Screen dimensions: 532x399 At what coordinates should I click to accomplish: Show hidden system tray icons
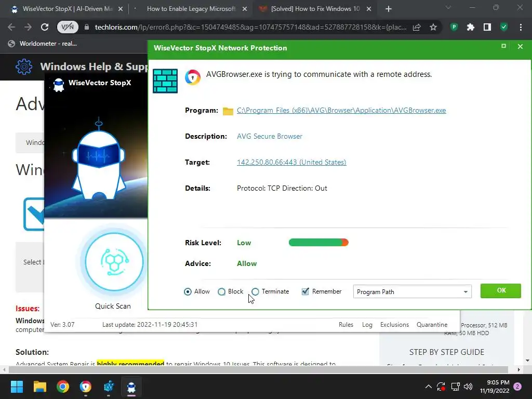coord(429,387)
